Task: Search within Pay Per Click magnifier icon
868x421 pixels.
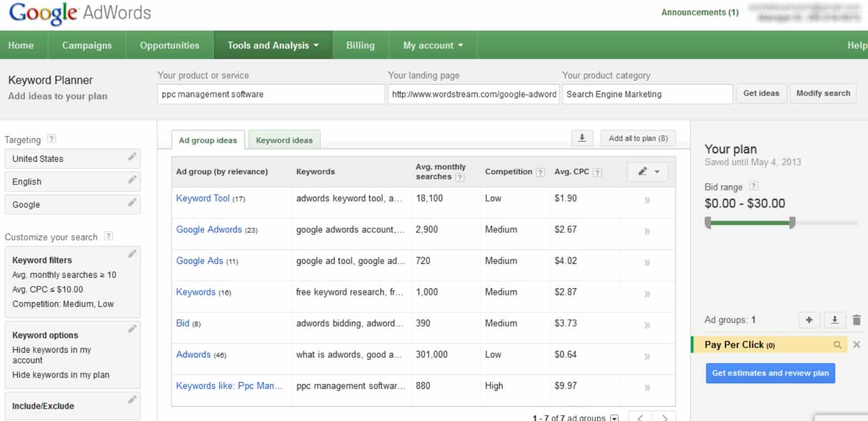Action: tap(837, 345)
